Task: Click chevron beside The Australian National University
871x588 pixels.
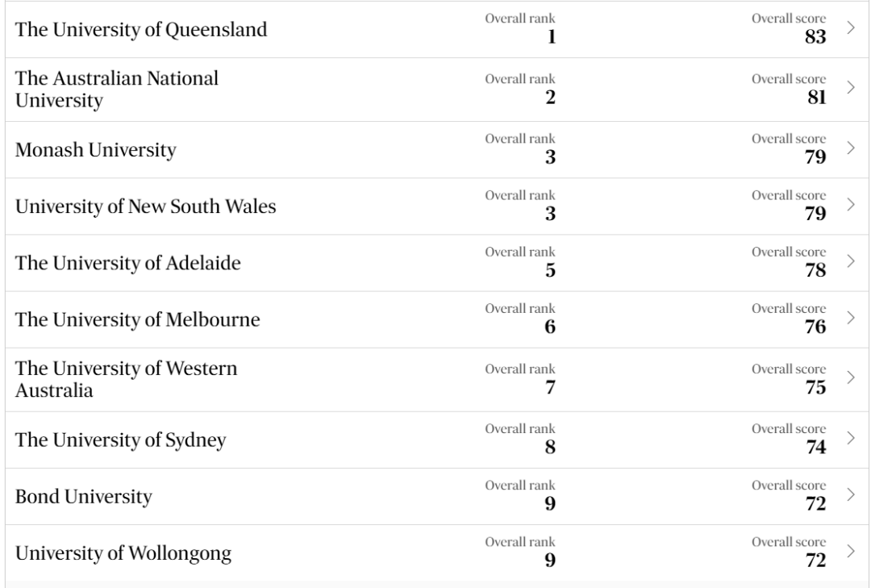Action: [850, 89]
